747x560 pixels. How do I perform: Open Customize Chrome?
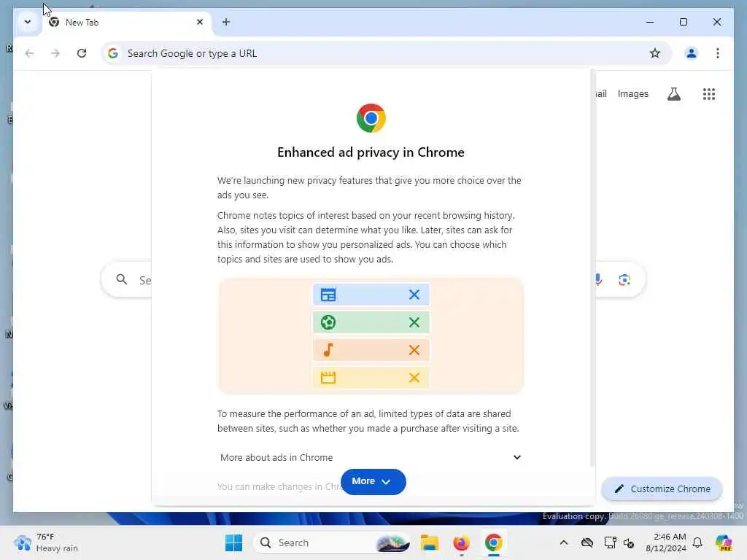coord(662,489)
